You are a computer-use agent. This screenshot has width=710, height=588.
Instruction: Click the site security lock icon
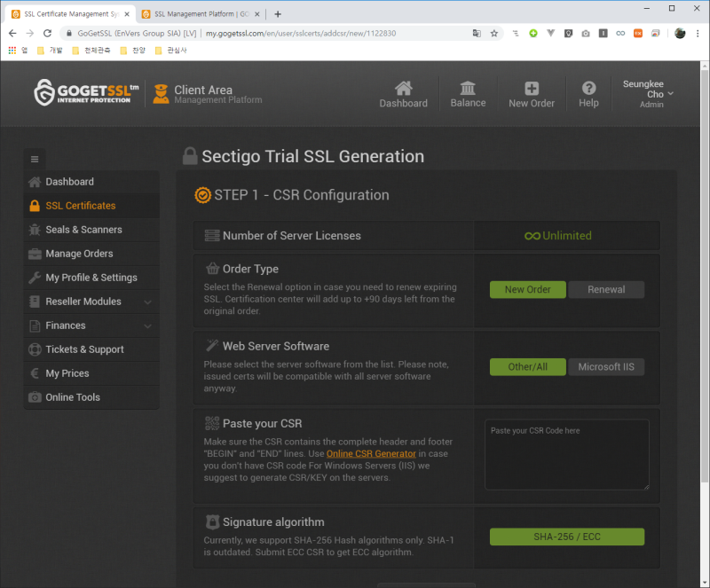point(69,33)
